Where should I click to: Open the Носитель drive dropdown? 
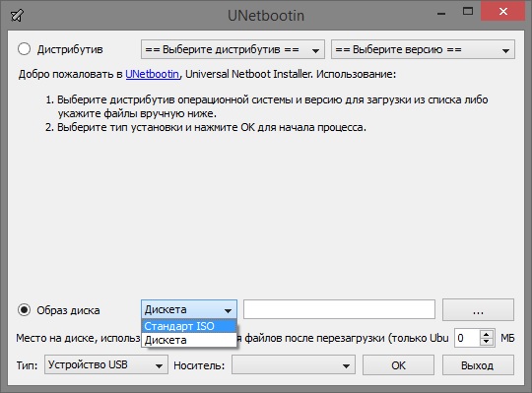click(x=294, y=364)
